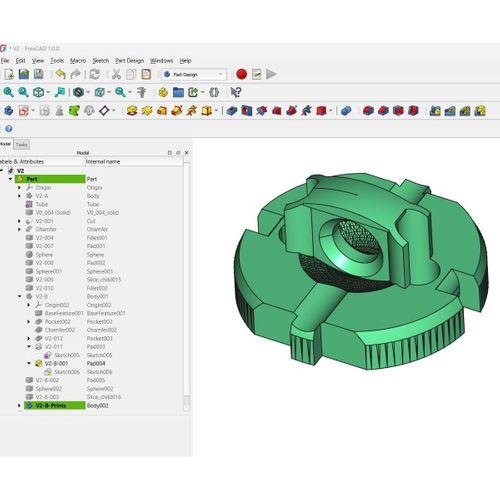This screenshot has width=500, height=500.
Task: Close the Model panel with X
Action: [x=187, y=153]
